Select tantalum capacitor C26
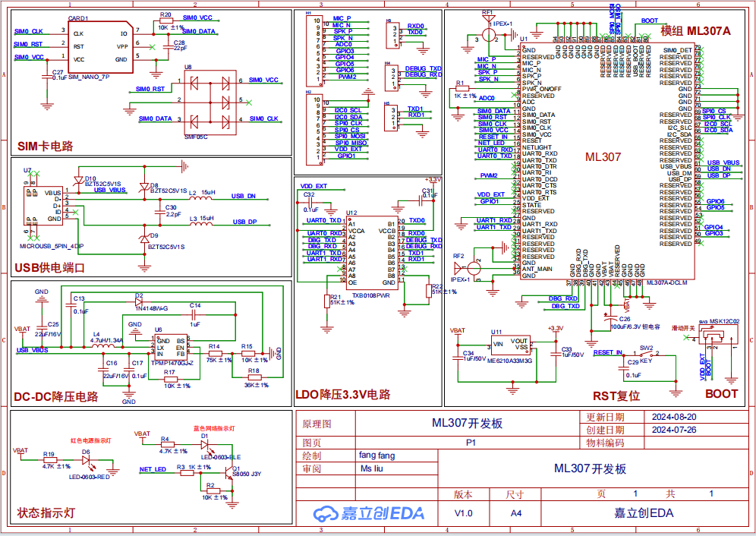 pyautogui.click(x=611, y=317)
